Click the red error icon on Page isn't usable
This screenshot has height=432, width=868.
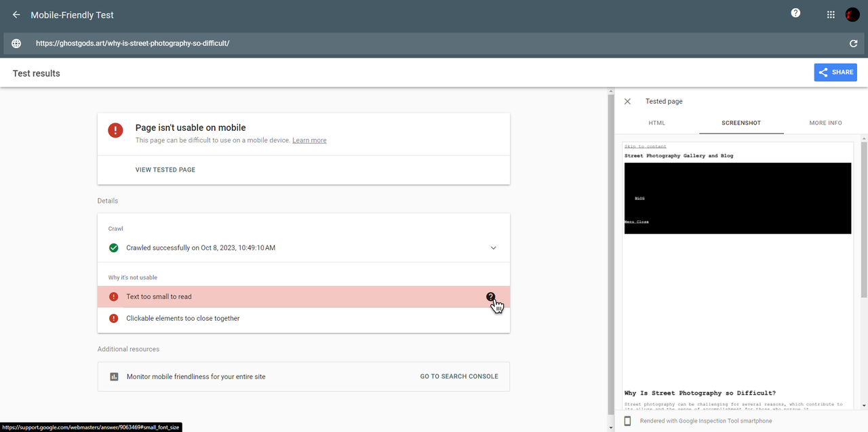click(x=115, y=130)
